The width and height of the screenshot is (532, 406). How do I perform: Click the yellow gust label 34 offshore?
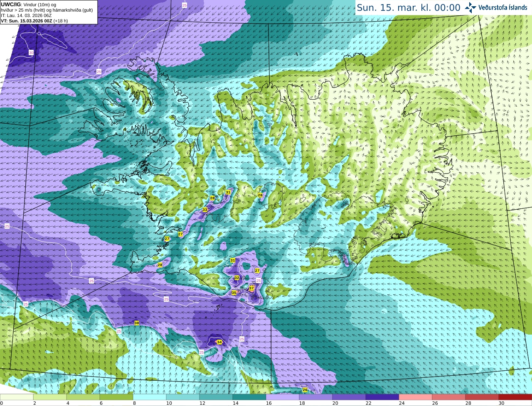(219, 342)
